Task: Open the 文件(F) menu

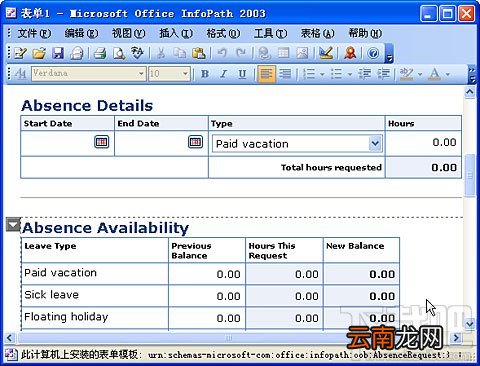Action: [34, 33]
